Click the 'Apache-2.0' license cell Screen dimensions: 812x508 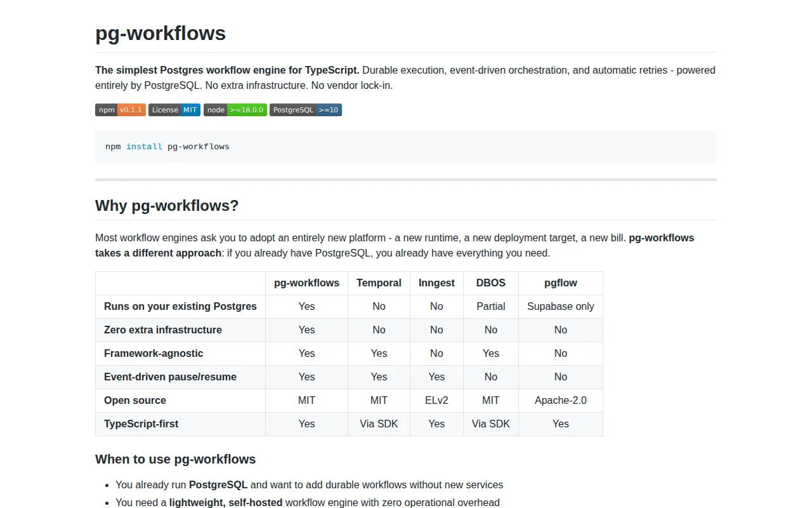(x=561, y=401)
